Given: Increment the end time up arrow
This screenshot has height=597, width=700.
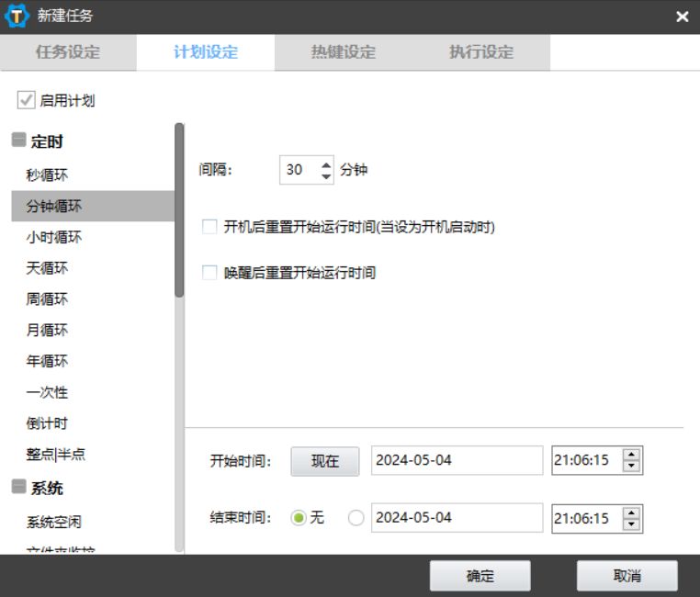Looking at the screenshot, I should 631,513.
